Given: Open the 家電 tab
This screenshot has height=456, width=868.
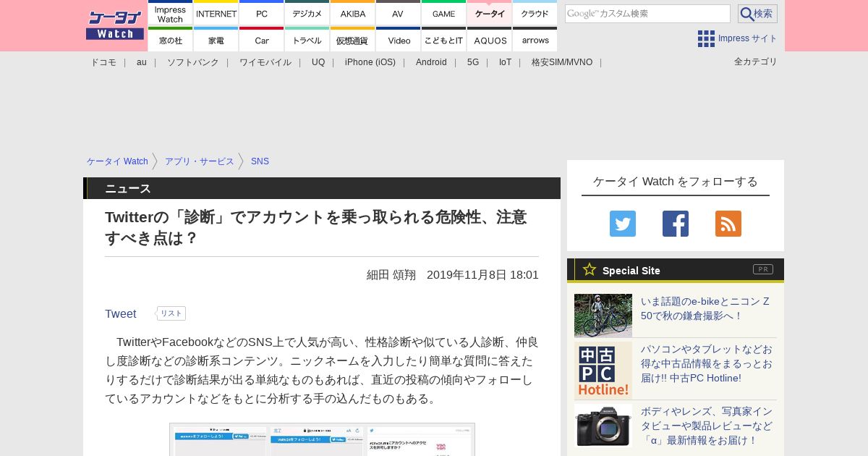Looking at the screenshot, I should [216, 40].
